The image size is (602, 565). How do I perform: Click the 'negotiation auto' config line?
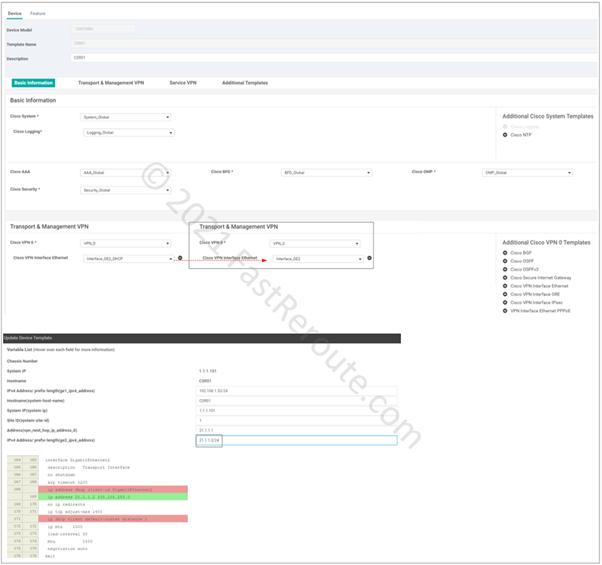tap(67, 549)
